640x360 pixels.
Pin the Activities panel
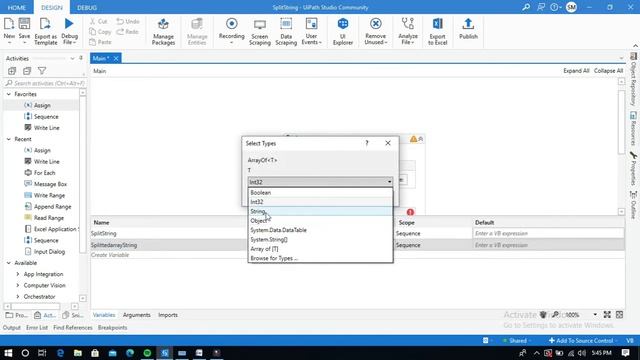81,58
